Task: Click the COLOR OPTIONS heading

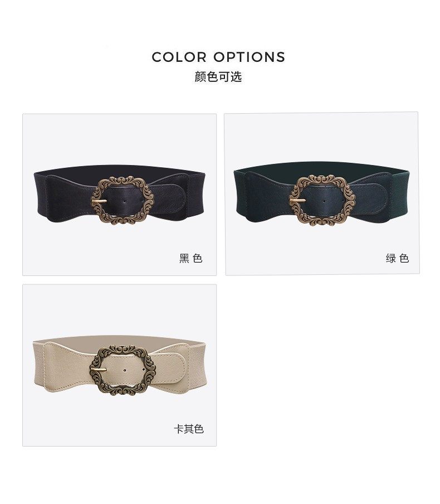Action: [x=218, y=57]
